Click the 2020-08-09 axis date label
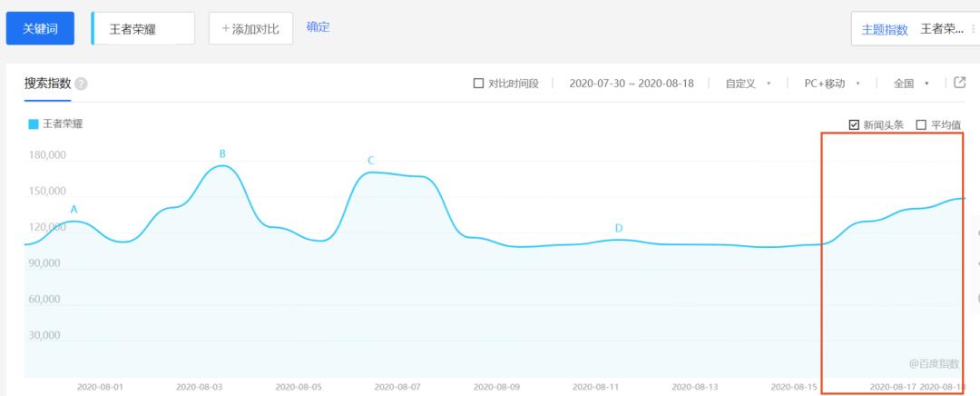The image size is (980, 396). 497,387
